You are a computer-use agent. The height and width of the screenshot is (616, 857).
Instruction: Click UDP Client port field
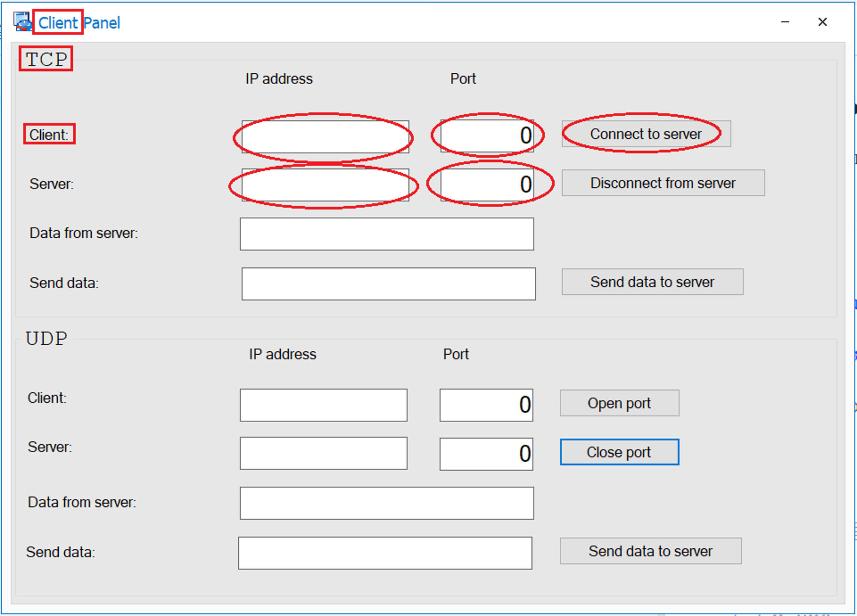486,405
